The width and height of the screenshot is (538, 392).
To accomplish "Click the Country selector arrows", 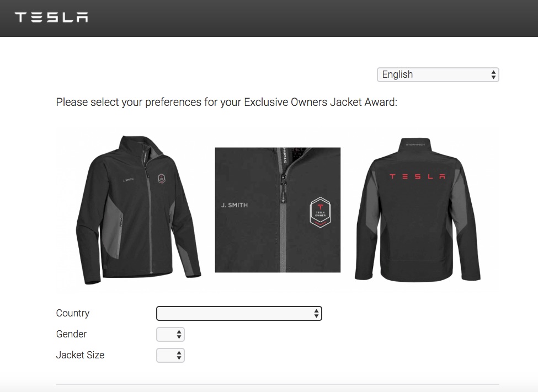I will coord(316,314).
